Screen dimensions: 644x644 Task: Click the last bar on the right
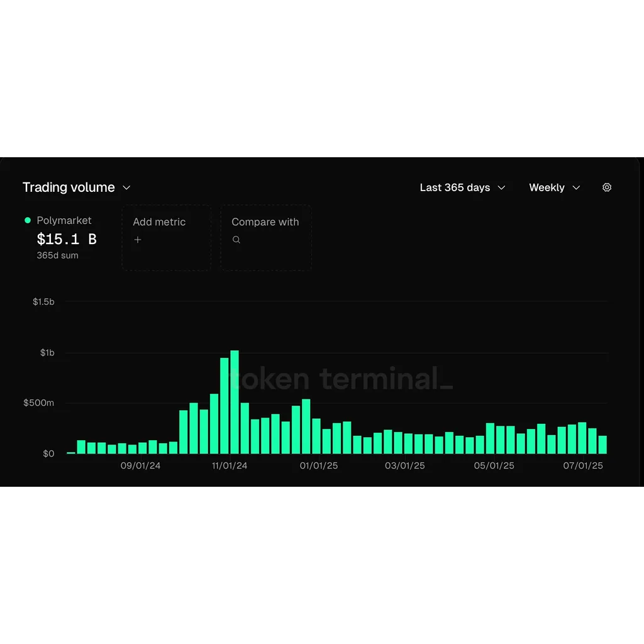602,445
